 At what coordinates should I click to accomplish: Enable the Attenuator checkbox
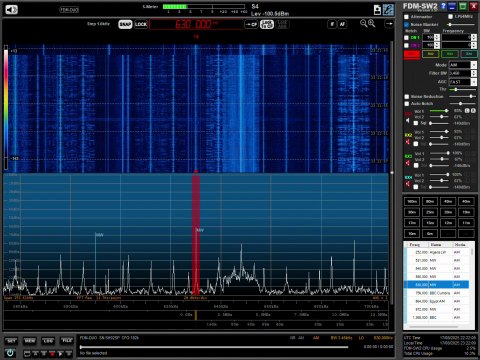[406, 17]
